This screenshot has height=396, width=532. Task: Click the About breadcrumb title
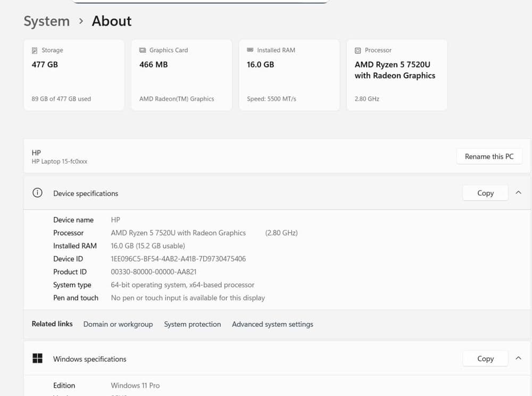(x=112, y=21)
